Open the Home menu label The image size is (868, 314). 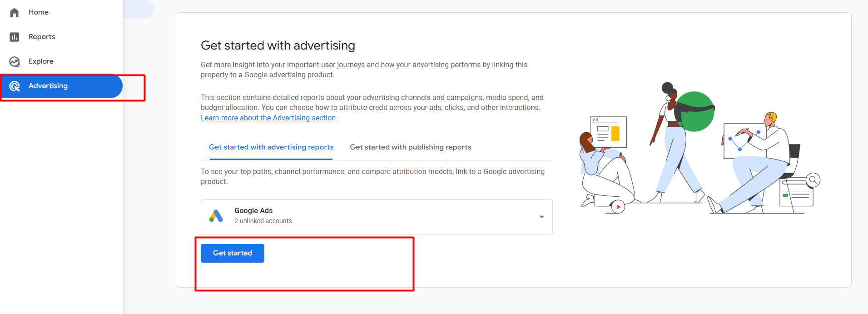pyautogui.click(x=39, y=12)
